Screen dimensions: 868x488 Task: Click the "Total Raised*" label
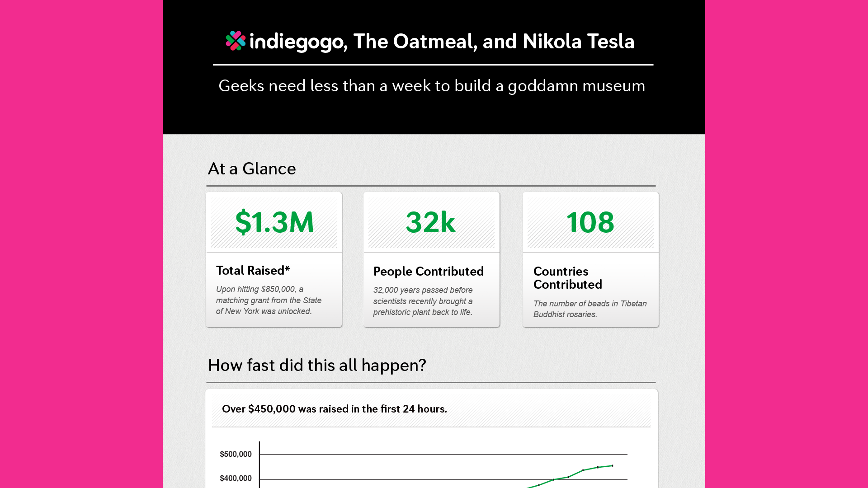[x=253, y=270]
